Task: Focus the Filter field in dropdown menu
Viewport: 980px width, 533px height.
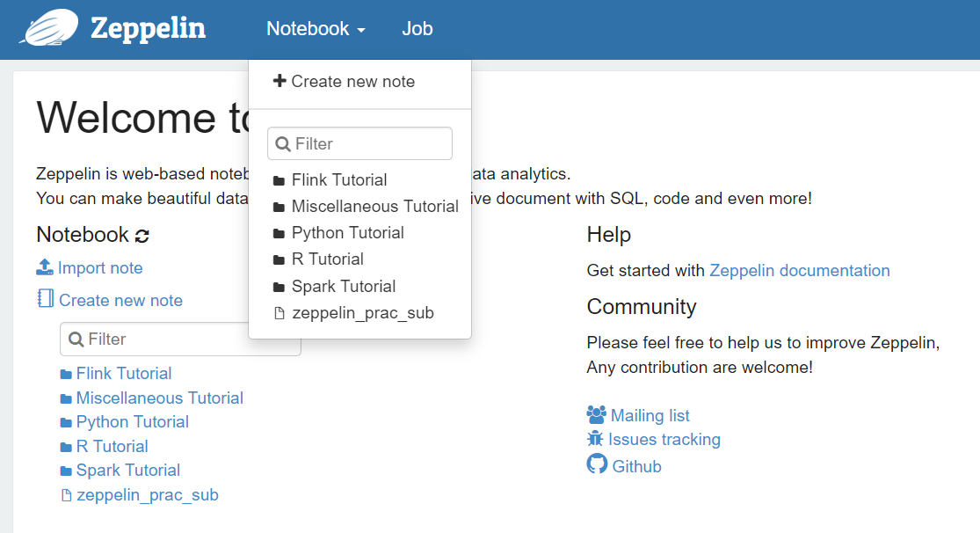Action: 360,143
